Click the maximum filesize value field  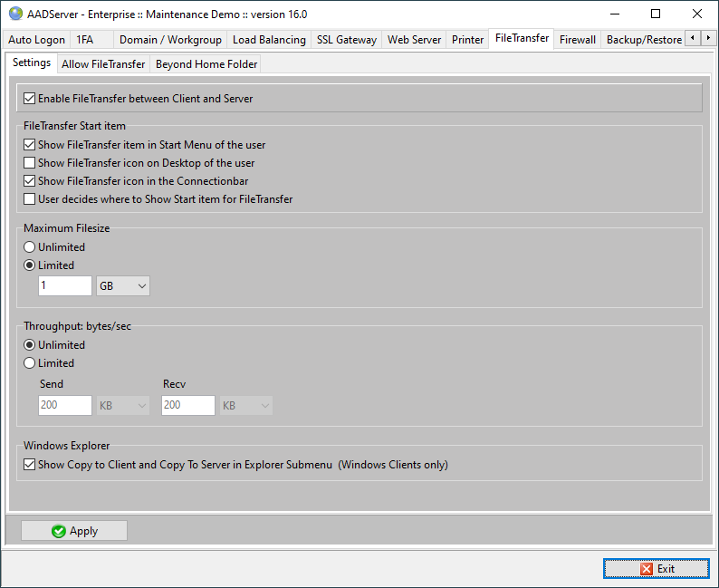click(x=64, y=286)
